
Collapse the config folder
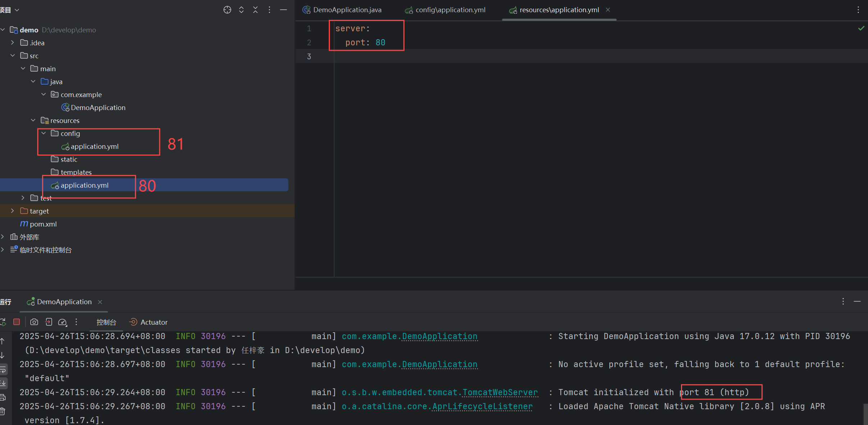point(44,133)
